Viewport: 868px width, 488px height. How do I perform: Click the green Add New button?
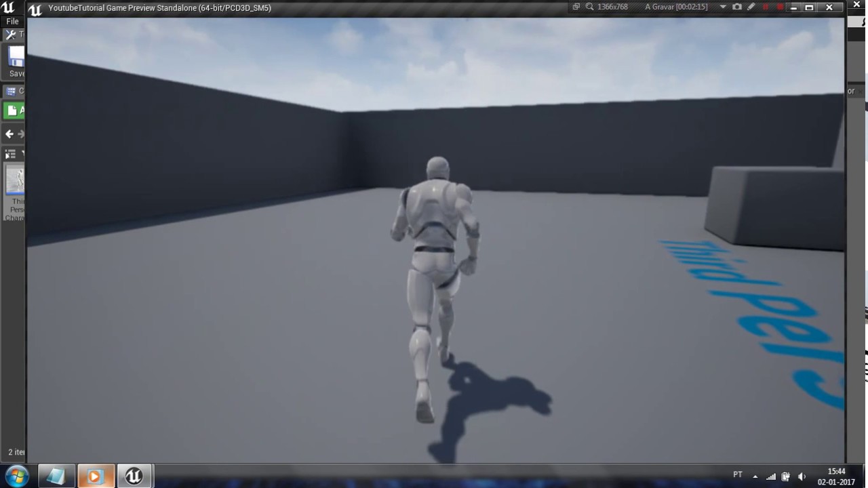[x=15, y=110]
